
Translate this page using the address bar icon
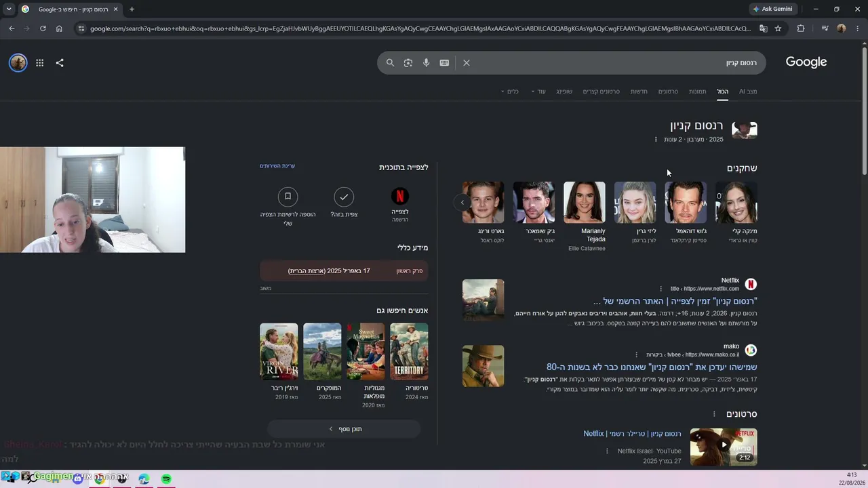tap(763, 28)
